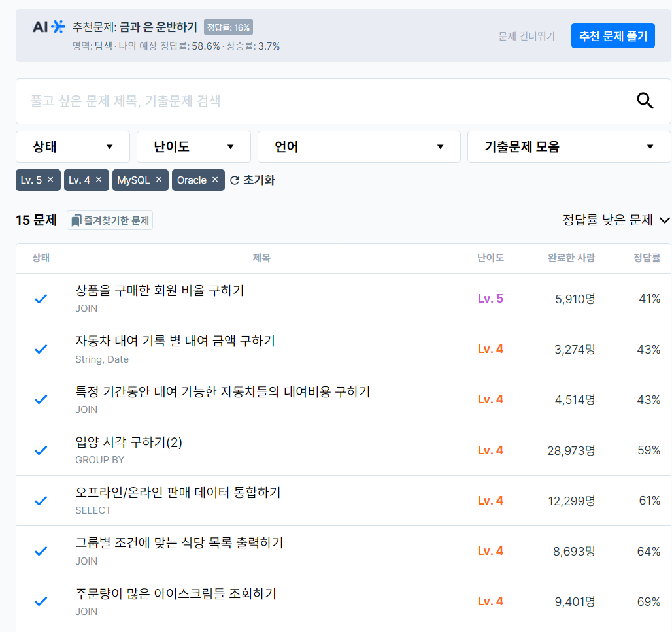Open the 상태 filter dropdown

[x=73, y=147]
